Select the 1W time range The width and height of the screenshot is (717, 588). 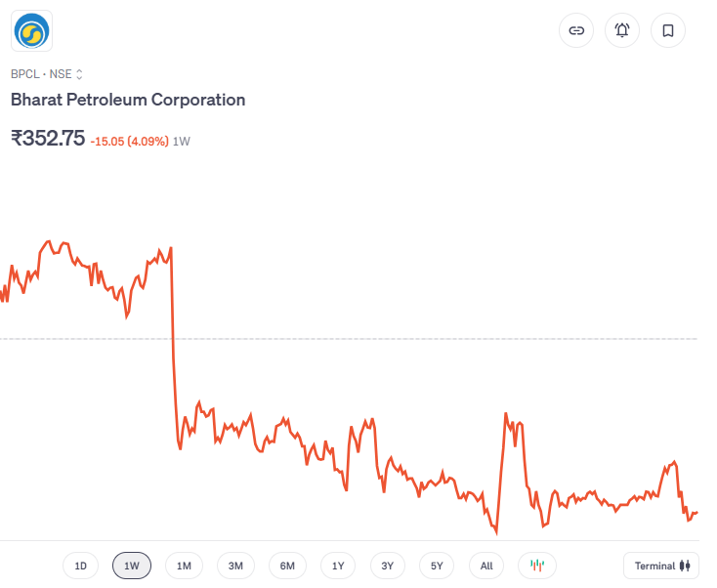132,566
